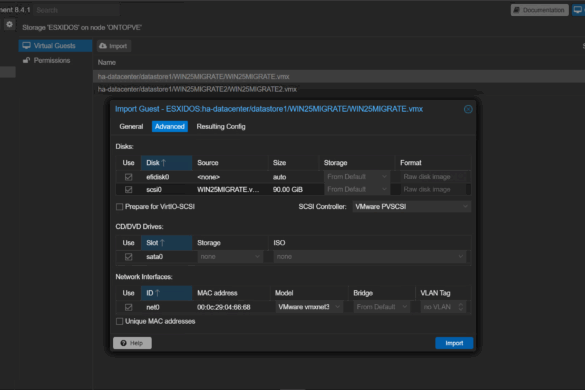The image size is (585, 390).
Task: Switch to the Resulting Config tab
Action: click(221, 127)
